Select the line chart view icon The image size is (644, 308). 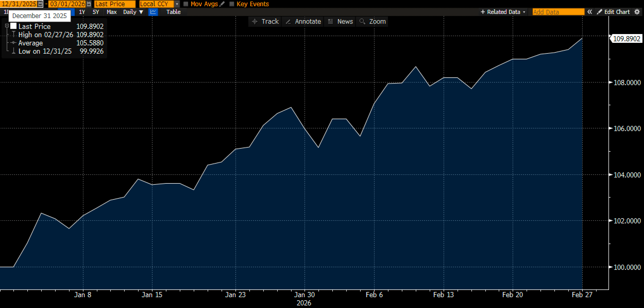coord(153,12)
